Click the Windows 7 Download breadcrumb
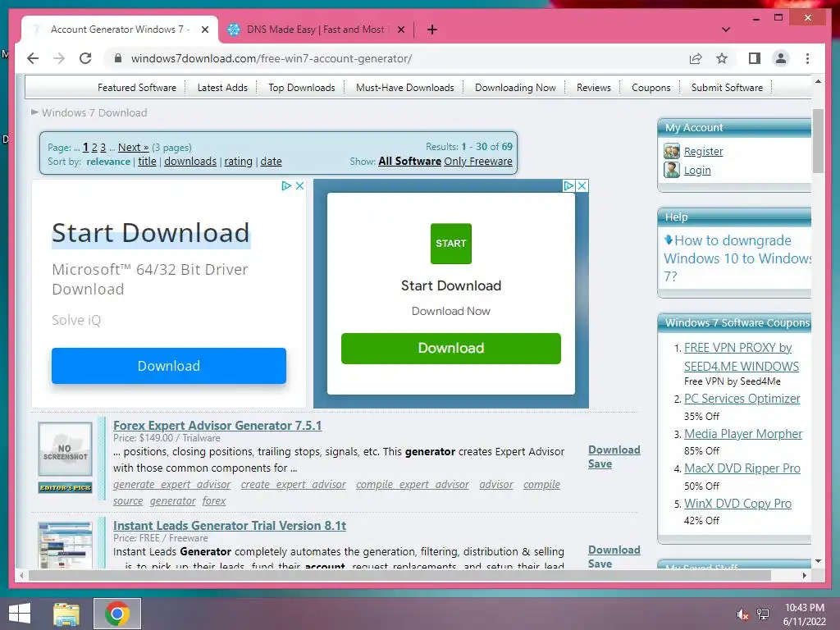840x630 pixels. [x=94, y=112]
